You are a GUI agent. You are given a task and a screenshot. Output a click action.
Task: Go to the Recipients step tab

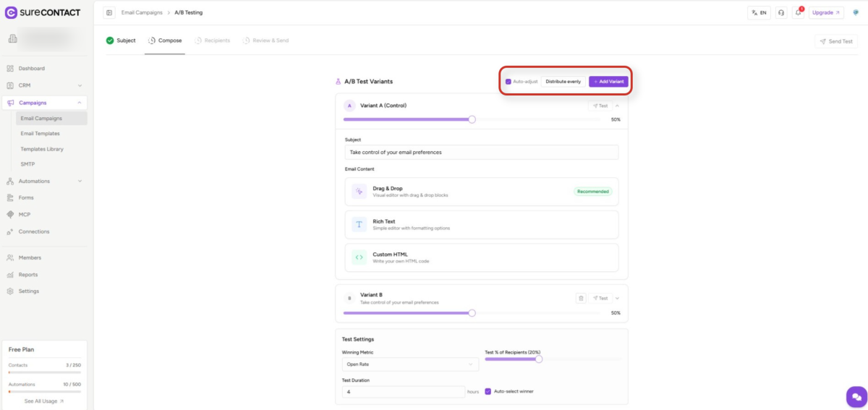[212, 40]
